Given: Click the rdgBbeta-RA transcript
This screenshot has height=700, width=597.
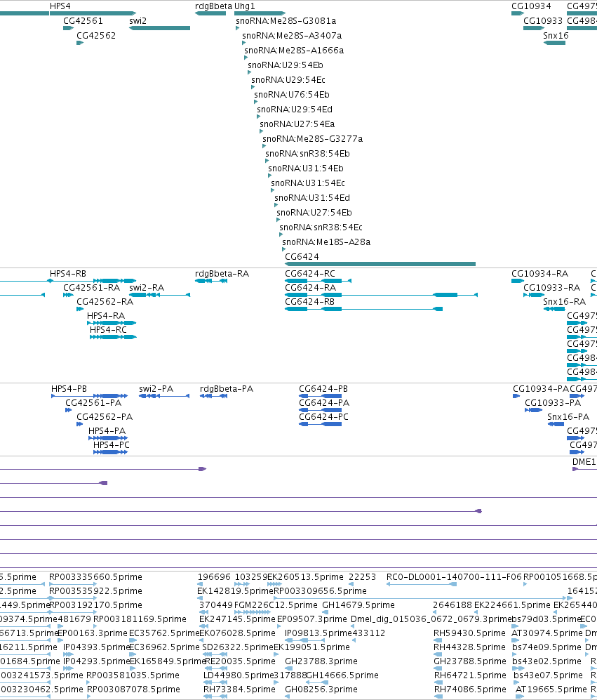Looking at the screenshot, I should 211,281.
